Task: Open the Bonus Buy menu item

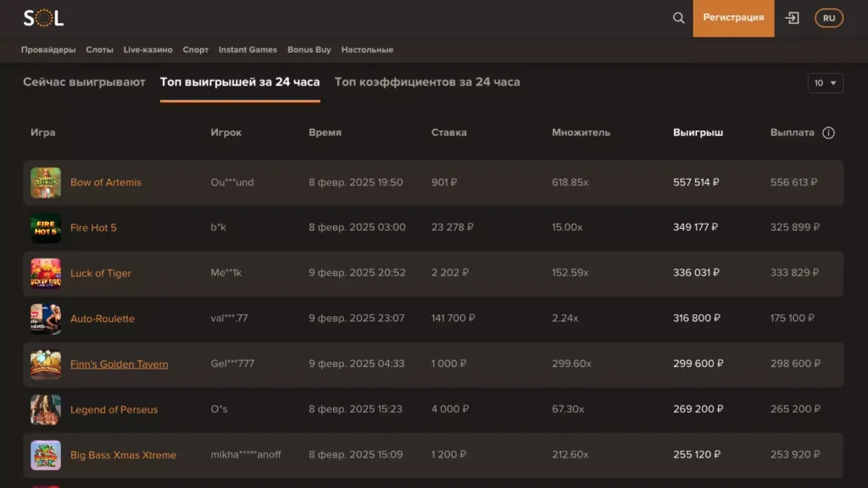Action: 309,50
